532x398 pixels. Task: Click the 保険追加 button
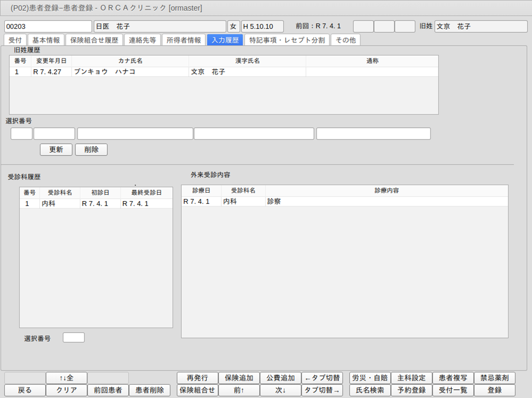point(239,378)
